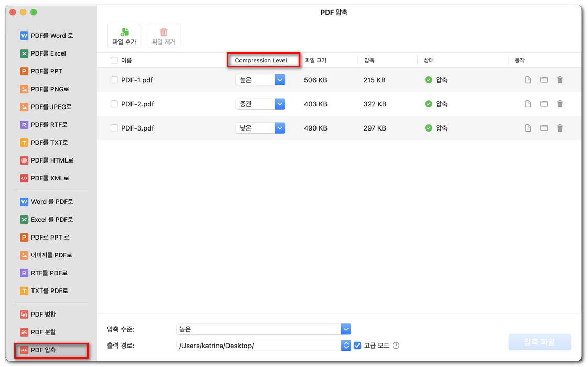
Task: Click the PDF를 HTML로 icon
Action: 24,160
